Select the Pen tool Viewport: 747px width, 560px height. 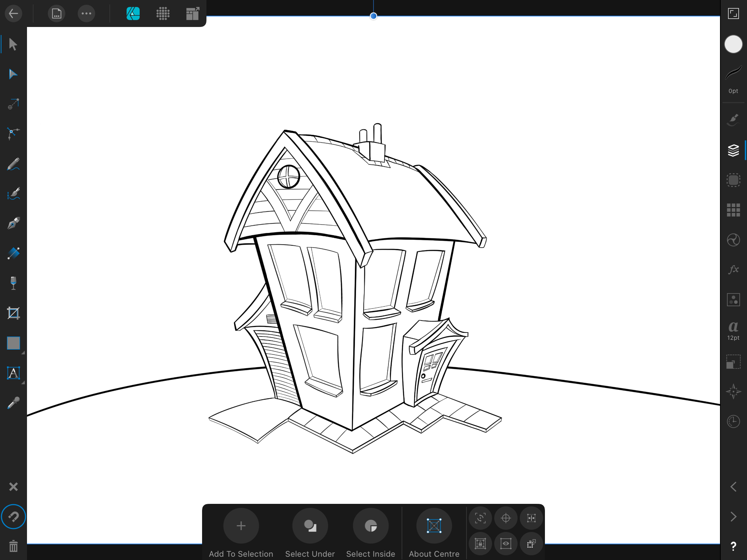13,223
